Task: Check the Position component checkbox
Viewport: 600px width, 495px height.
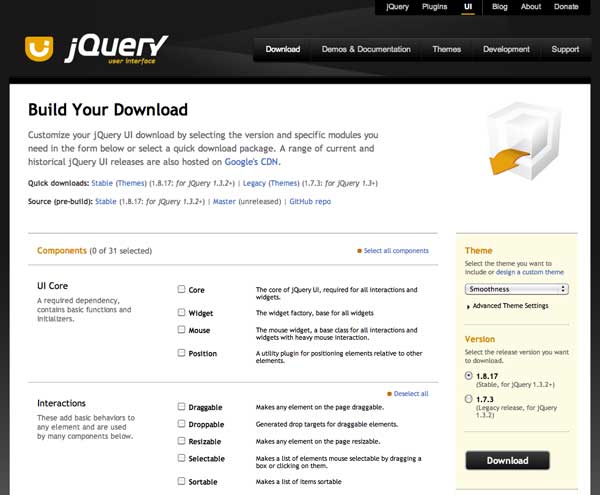Action: (x=181, y=353)
